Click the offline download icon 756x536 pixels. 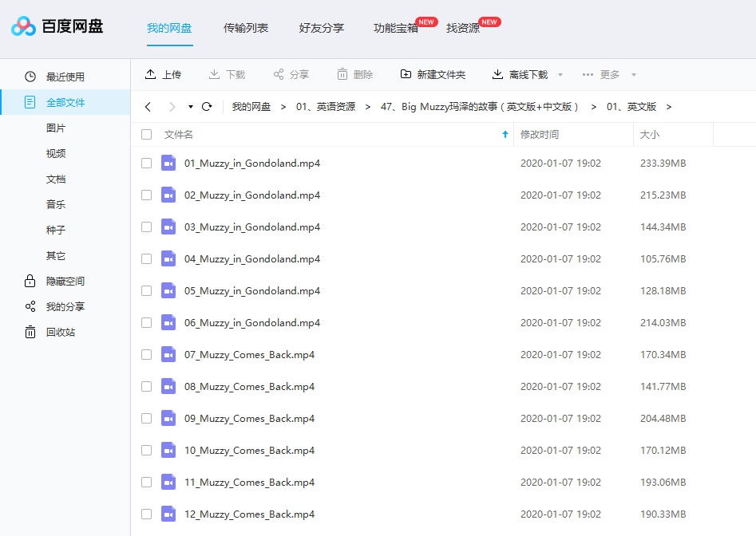pos(497,74)
